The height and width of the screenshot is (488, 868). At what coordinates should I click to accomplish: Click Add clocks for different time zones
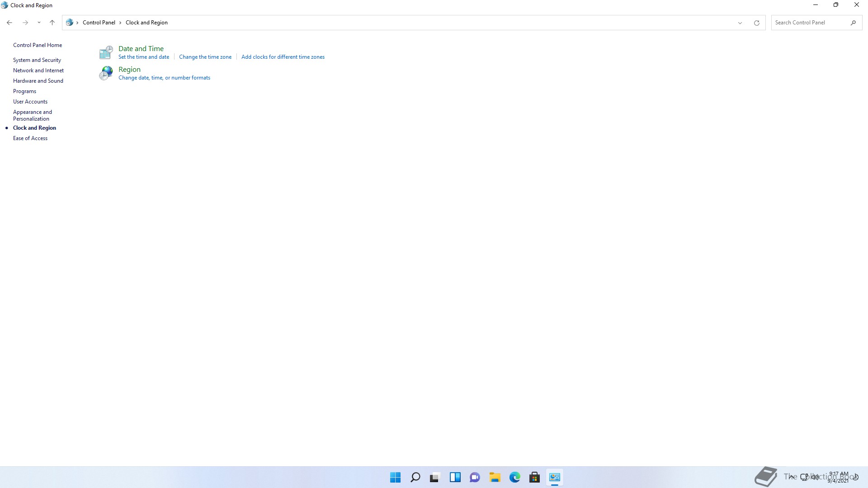[283, 57]
